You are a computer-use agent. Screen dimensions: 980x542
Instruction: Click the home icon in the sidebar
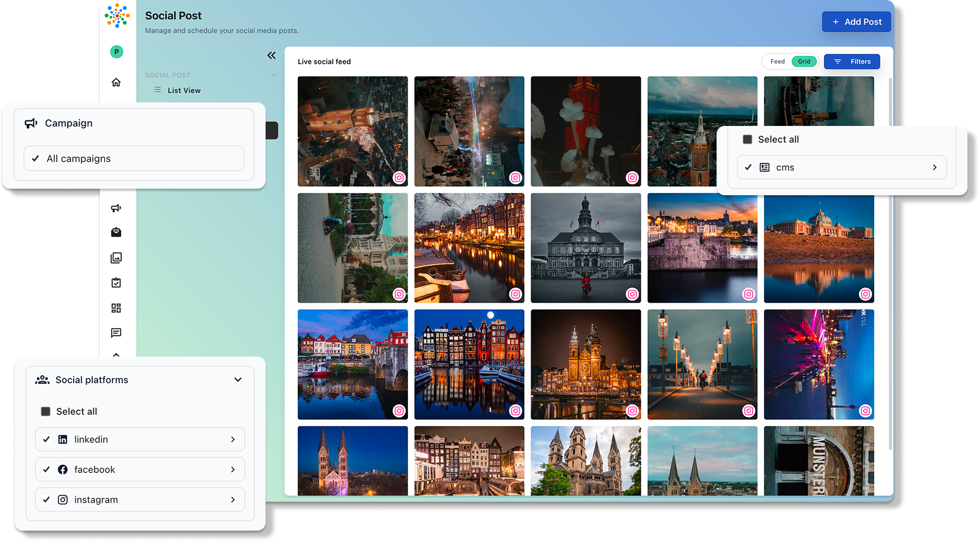[116, 82]
